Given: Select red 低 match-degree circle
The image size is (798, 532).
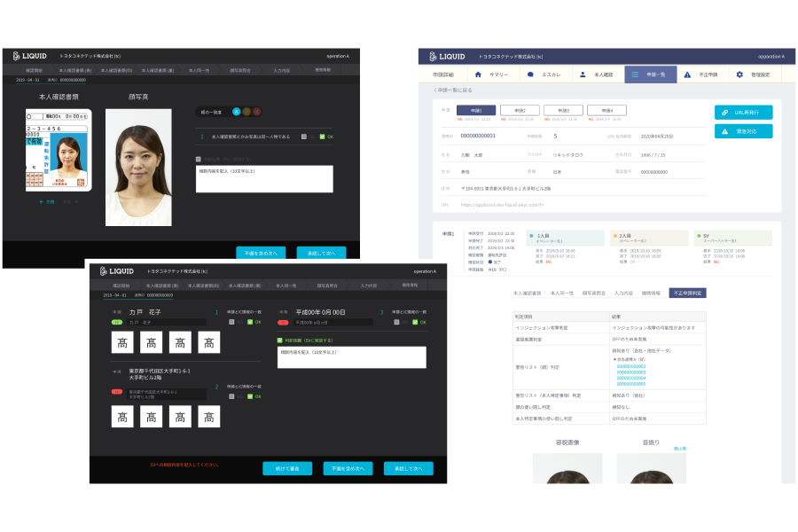Looking at the screenshot, I should click(x=256, y=112).
